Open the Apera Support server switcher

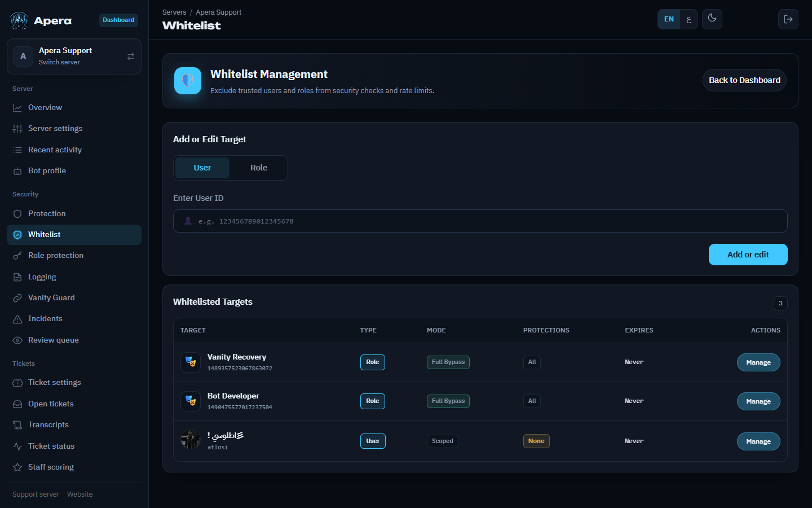pos(74,56)
